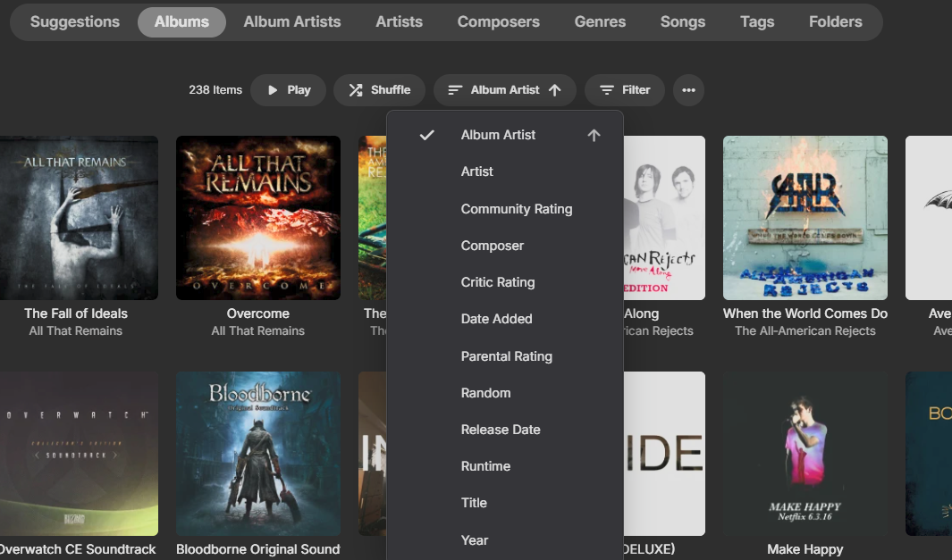Click the play triangle icon

tap(273, 90)
